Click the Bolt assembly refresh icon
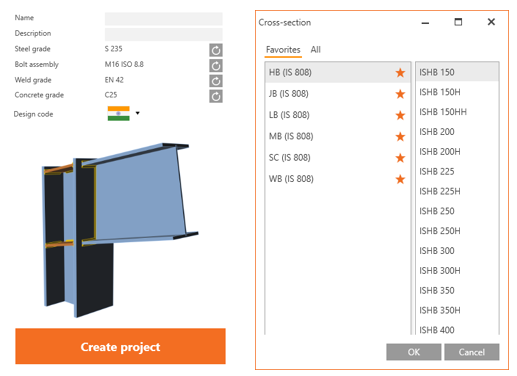 tap(216, 66)
